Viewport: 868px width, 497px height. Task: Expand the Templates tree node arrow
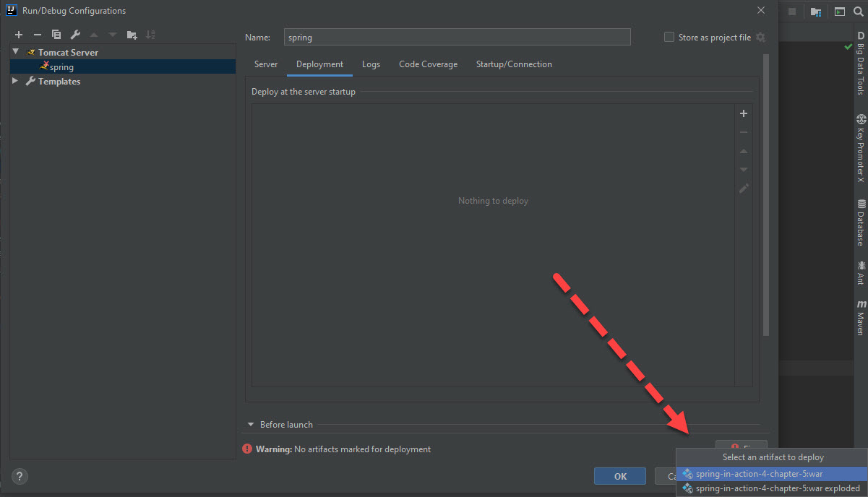16,81
